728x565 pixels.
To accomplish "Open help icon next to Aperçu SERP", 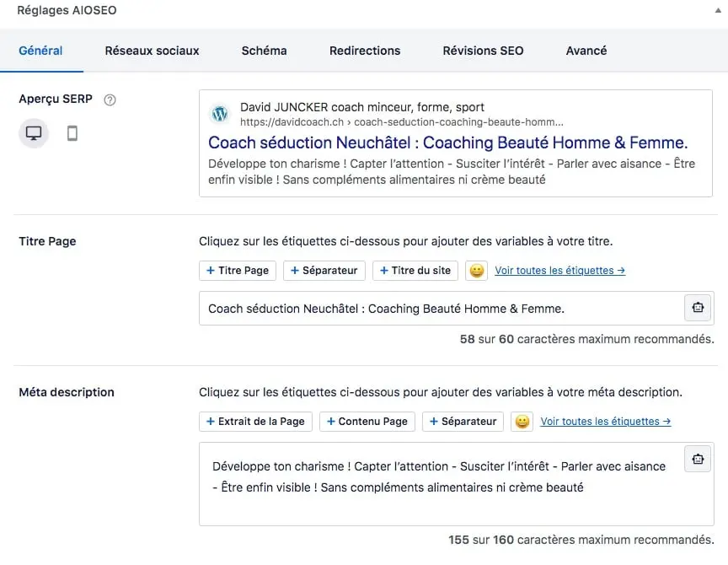I will pyautogui.click(x=110, y=100).
